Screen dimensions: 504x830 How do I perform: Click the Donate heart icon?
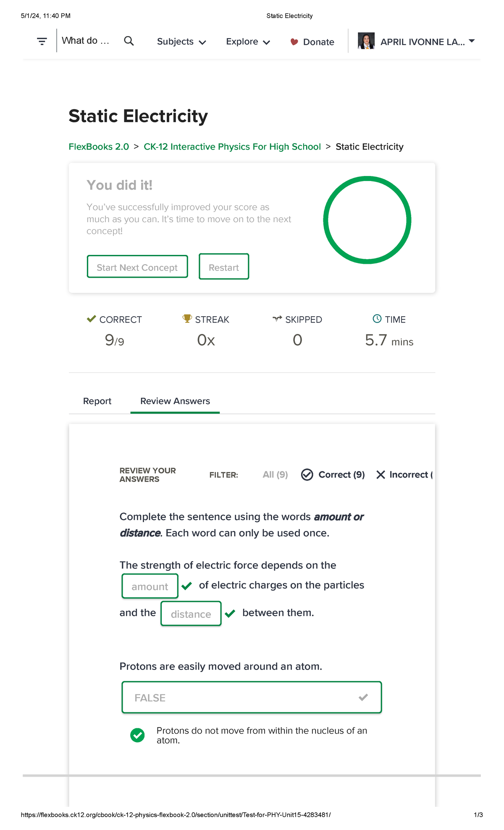click(294, 42)
